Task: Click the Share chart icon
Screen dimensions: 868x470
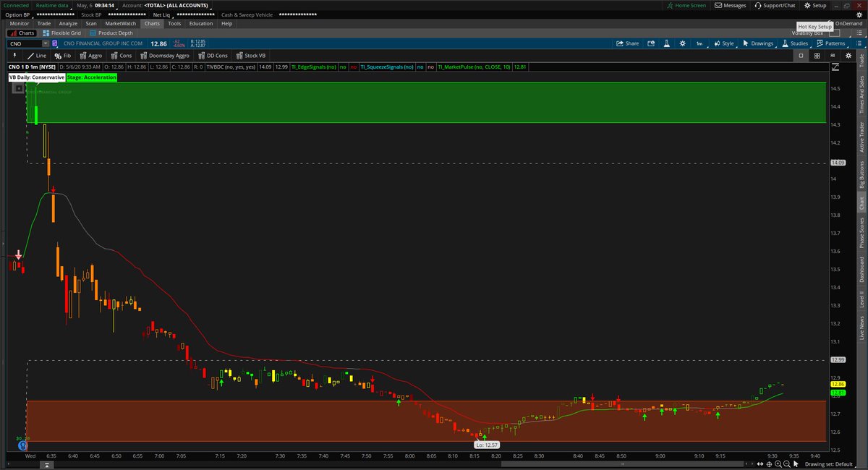Action: pos(621,43)
